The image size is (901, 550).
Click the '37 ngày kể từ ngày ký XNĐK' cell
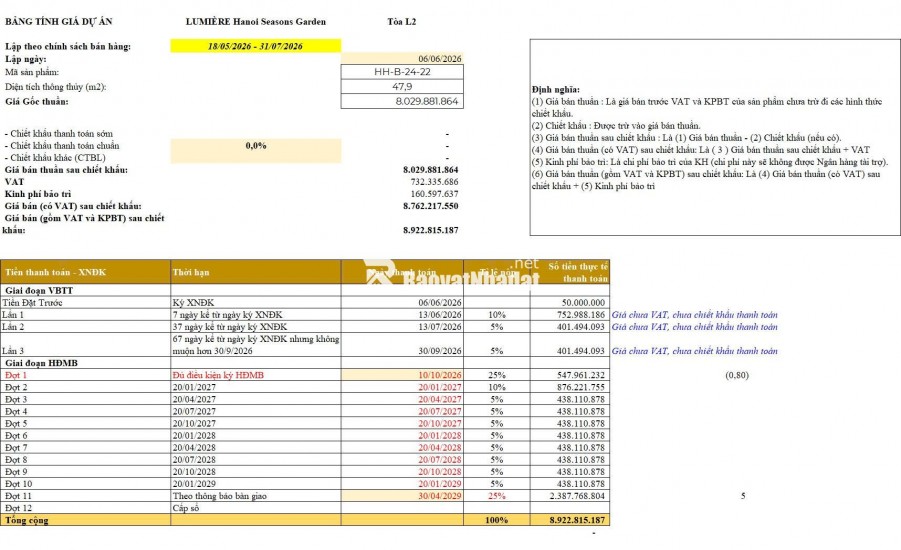click(256, 326)
